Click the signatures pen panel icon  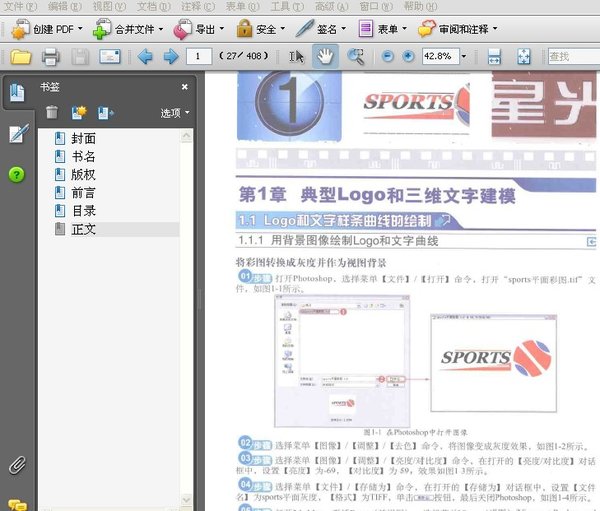click(x=18, y=133)
